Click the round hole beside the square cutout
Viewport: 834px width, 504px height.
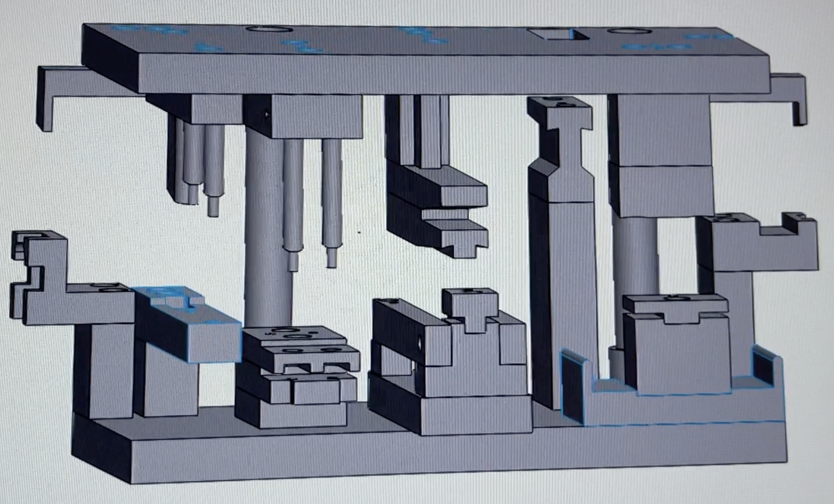coord(629,31)
